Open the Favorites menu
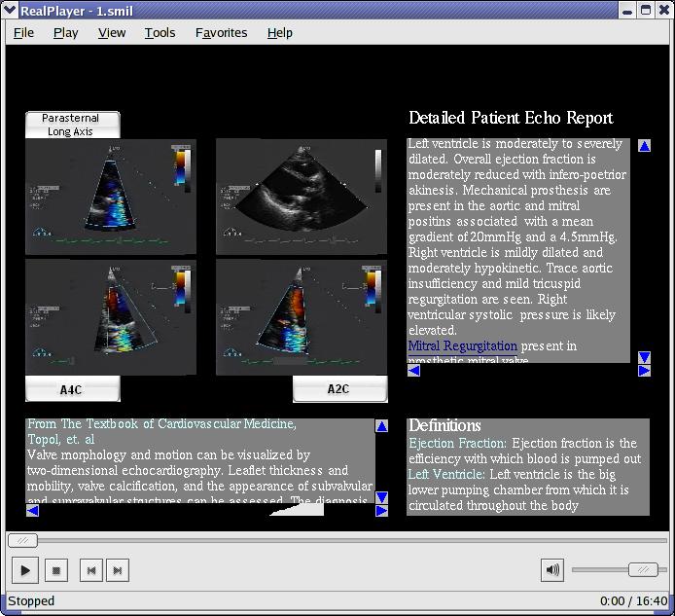 tap(221, 33)
